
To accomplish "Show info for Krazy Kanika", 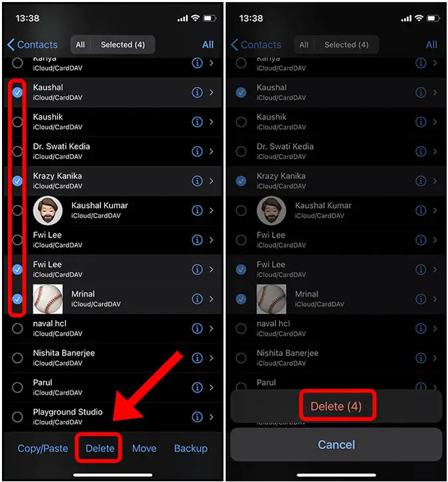I will point(197,181).
